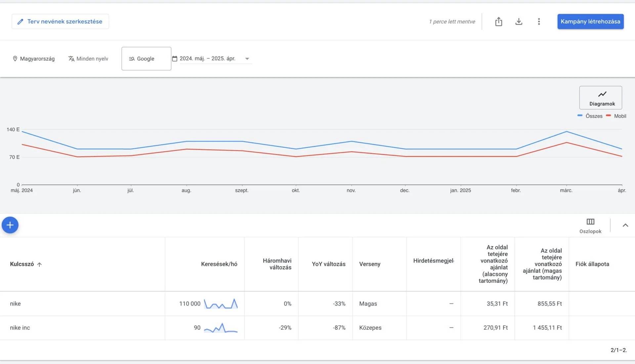Select the Google search network box

146,58
